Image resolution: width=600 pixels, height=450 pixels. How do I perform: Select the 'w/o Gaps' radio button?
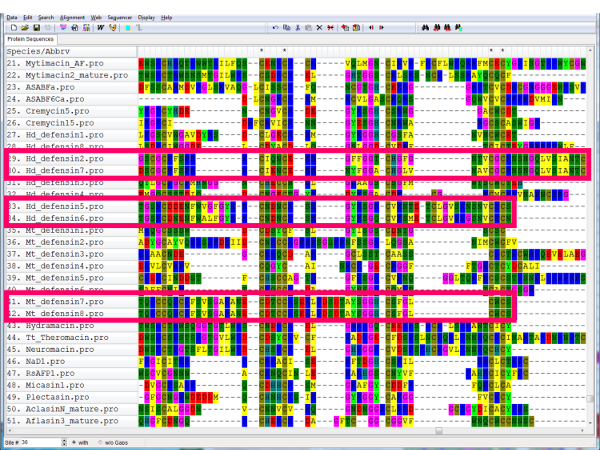coord(100,442)
